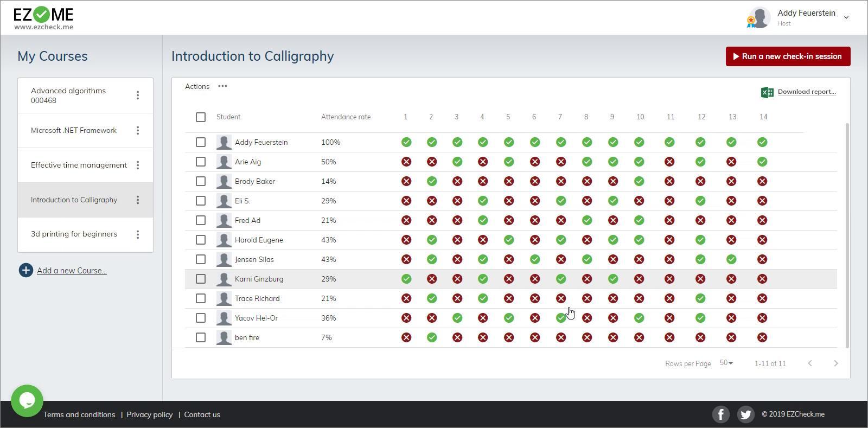This screenshot has height=428, width=868.
Task: Open the chat support bubble
Action: [x=27, y=400]
